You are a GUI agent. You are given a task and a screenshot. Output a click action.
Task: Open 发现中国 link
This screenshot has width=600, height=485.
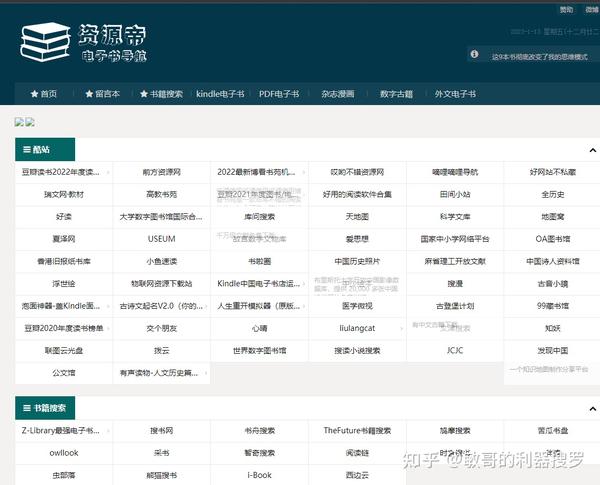click(x=553, y=350)
